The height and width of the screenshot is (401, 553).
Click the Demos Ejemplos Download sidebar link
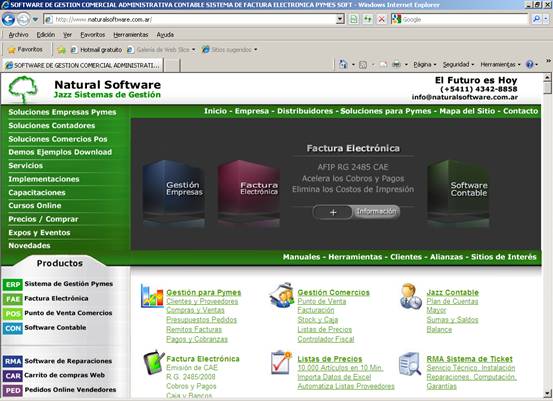tap(60, 152)
